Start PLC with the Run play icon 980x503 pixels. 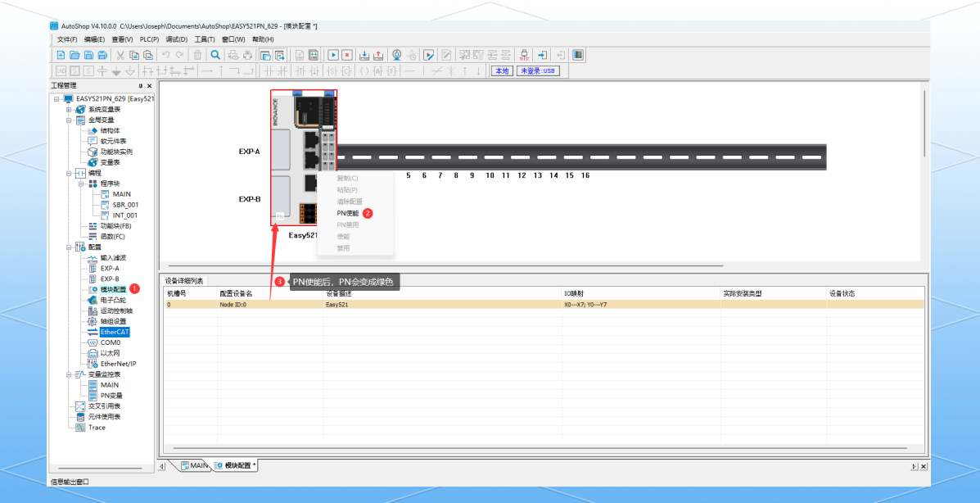[x=333, y=55]
